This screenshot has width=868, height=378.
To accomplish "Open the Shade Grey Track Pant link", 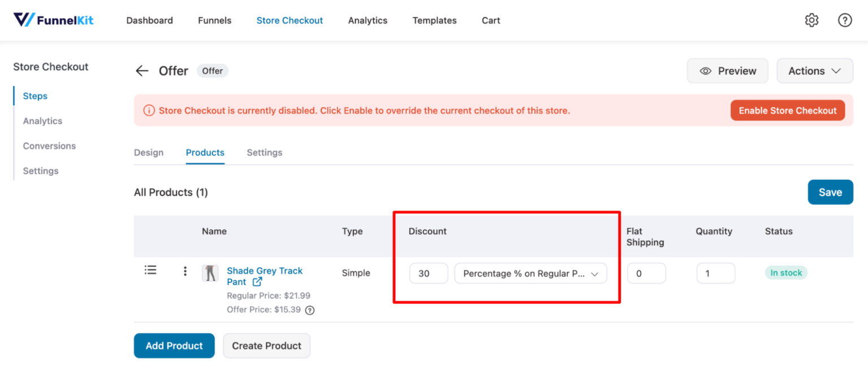I will point(264,271).
